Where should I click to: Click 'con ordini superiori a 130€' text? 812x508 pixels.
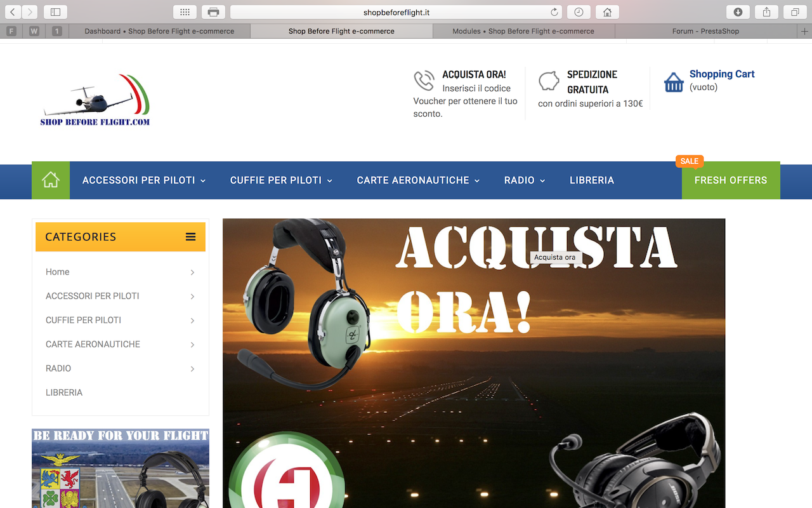tap(591, 104)
